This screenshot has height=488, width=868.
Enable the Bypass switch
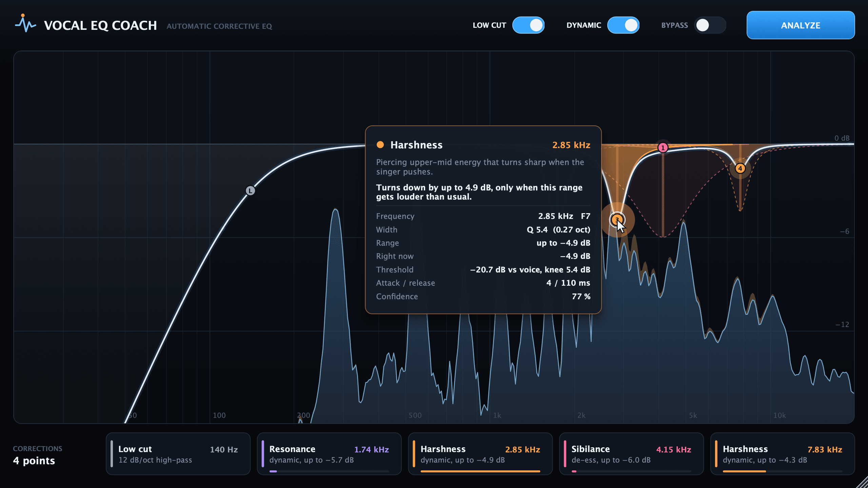click(710, 25)
